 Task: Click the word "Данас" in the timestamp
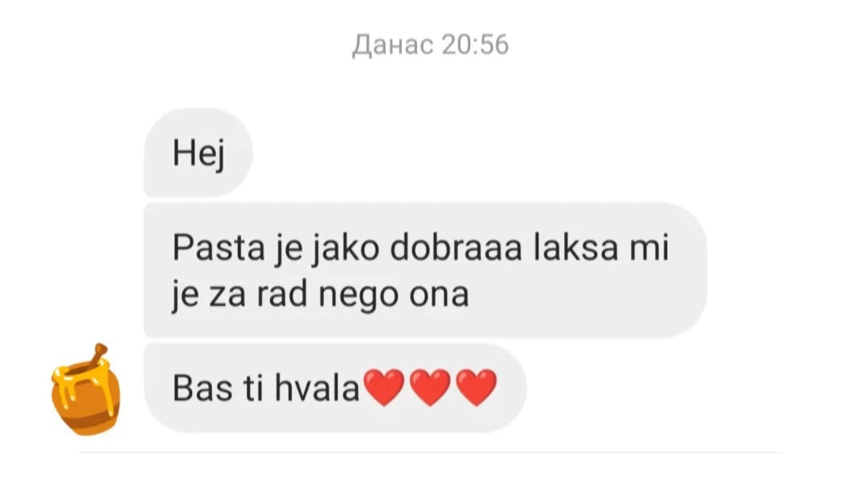coord(392,45)
